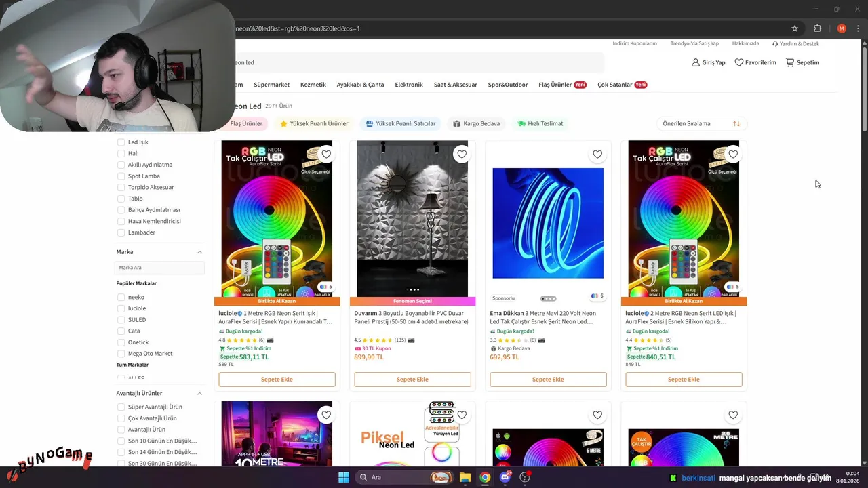Open the Saat & Aksesuar category menu
This screenshot has height=488, width=868.
tap(456, 85)
